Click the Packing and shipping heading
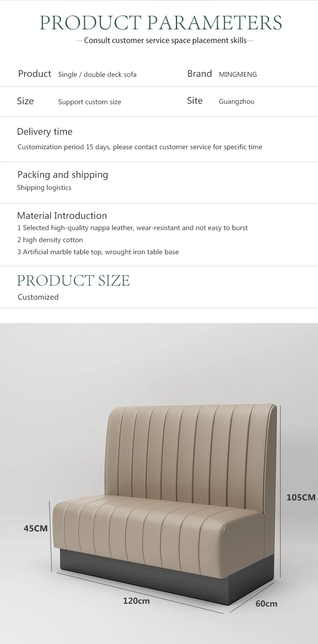Screen dimensions: 318x644 click(62, 175)
